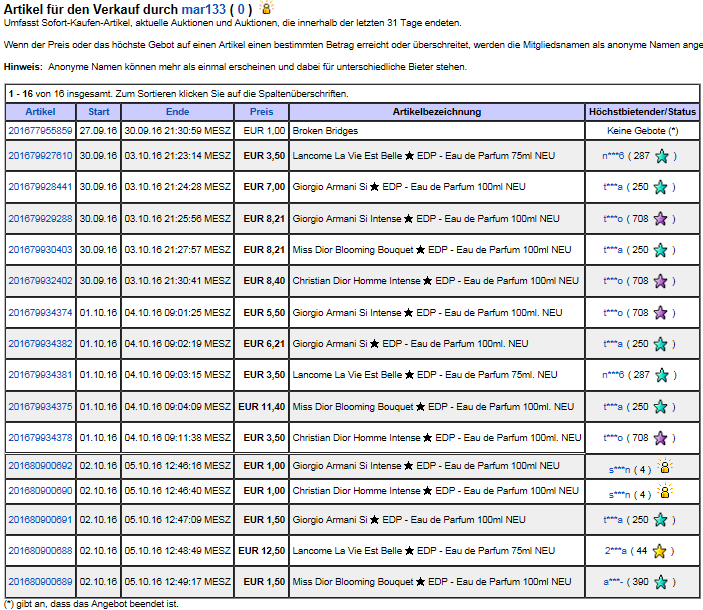703x610 pixels.
Task: Open item 201680900688
Action: coord(40,550)
